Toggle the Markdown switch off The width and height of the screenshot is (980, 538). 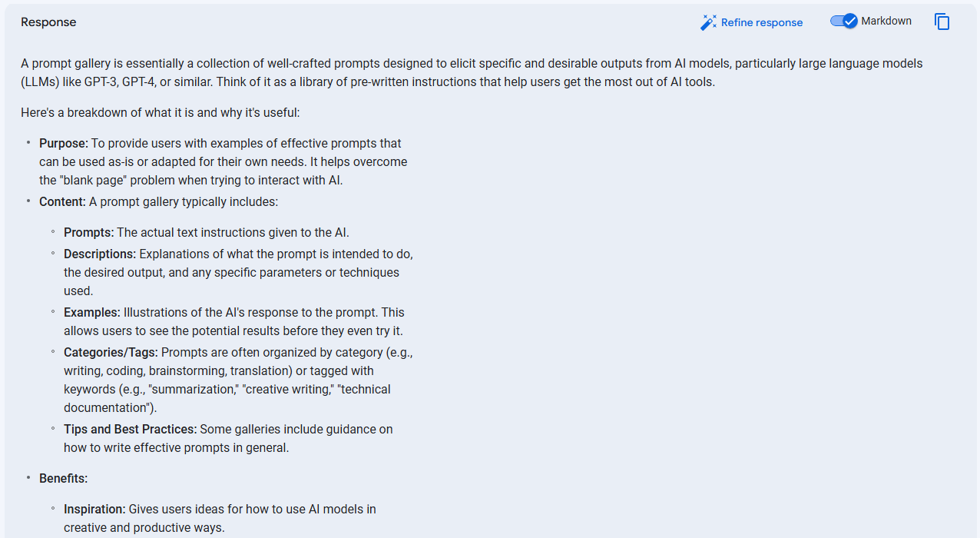click(843, 22)
